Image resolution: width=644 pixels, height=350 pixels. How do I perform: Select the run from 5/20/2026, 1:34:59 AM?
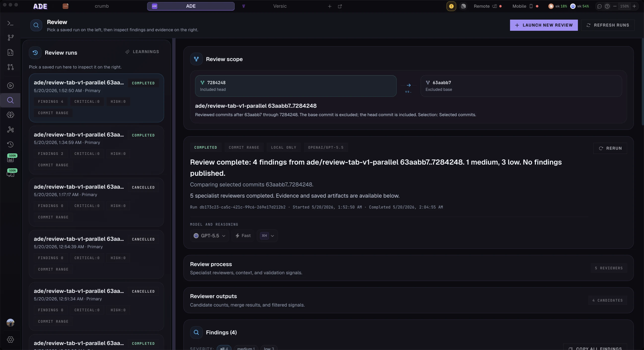96,150
